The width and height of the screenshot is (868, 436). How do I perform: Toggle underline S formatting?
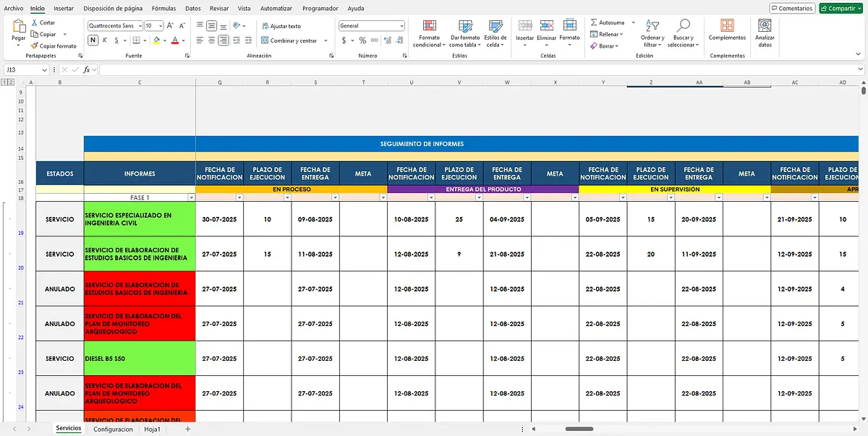[x=116, y=40]
